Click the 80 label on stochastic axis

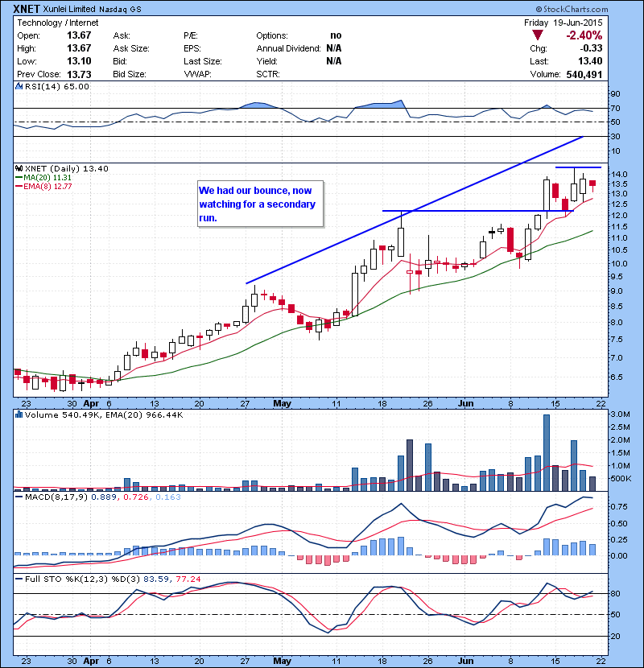[616, 593]
